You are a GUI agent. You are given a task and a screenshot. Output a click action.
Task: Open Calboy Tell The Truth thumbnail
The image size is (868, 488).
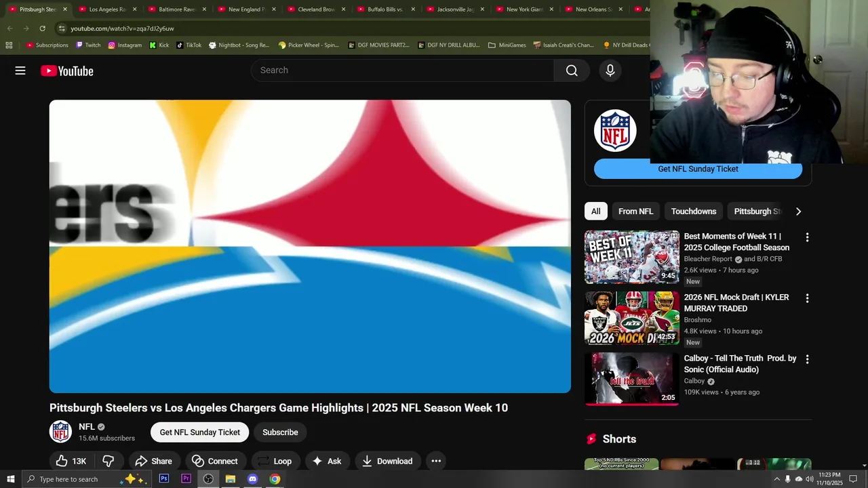(632, 379)
